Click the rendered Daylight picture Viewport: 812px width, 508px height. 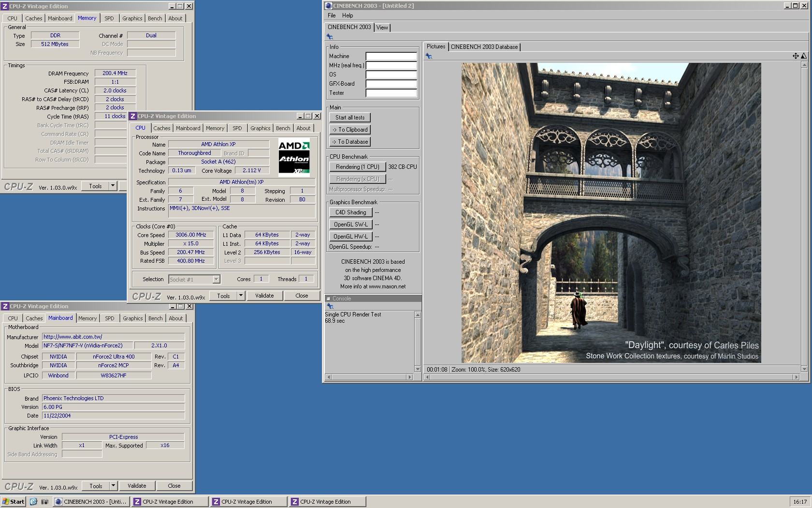(x=611, y=213)
